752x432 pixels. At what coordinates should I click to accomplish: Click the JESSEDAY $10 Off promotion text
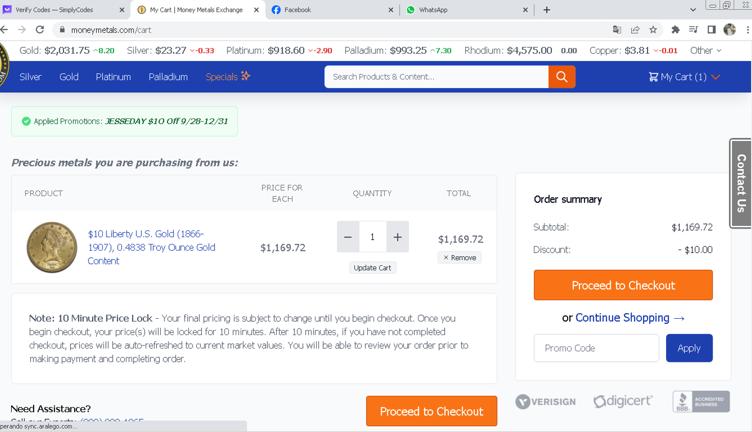pos(166,121)
